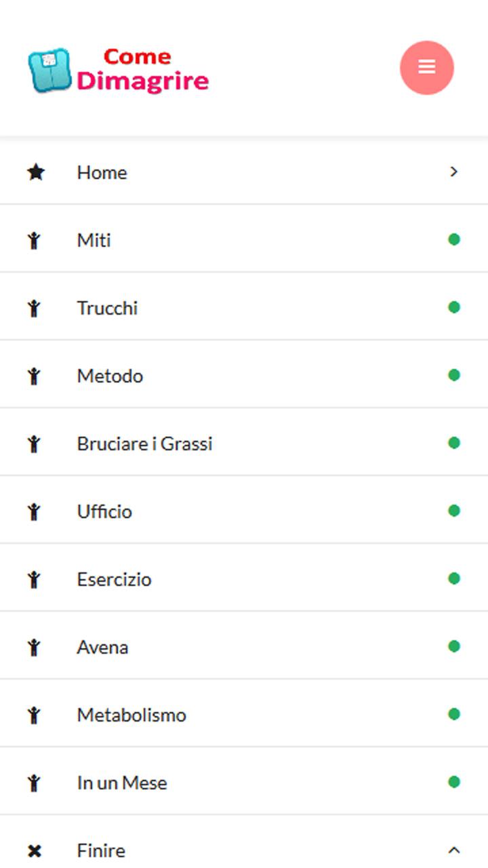Viewport: 488px width, 868px height.
Task: Click the green dot on Esercizio row
Action: [x=454, y=578]
